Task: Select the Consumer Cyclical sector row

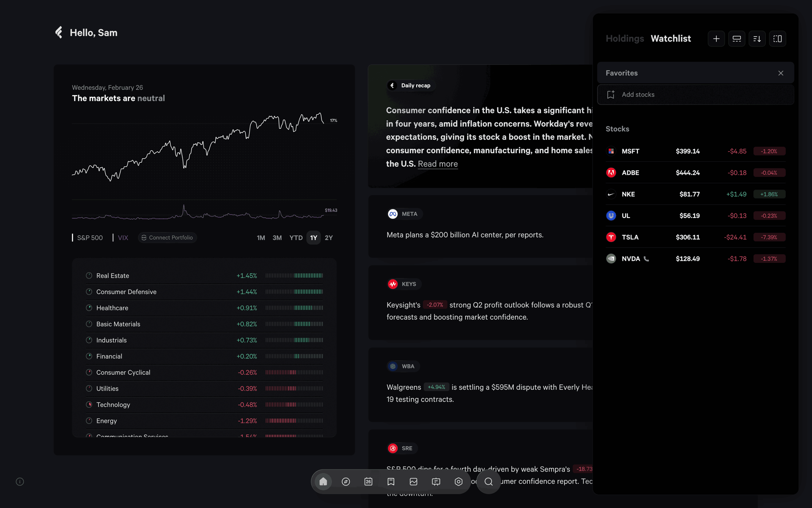Action: [x=204, y=373]
